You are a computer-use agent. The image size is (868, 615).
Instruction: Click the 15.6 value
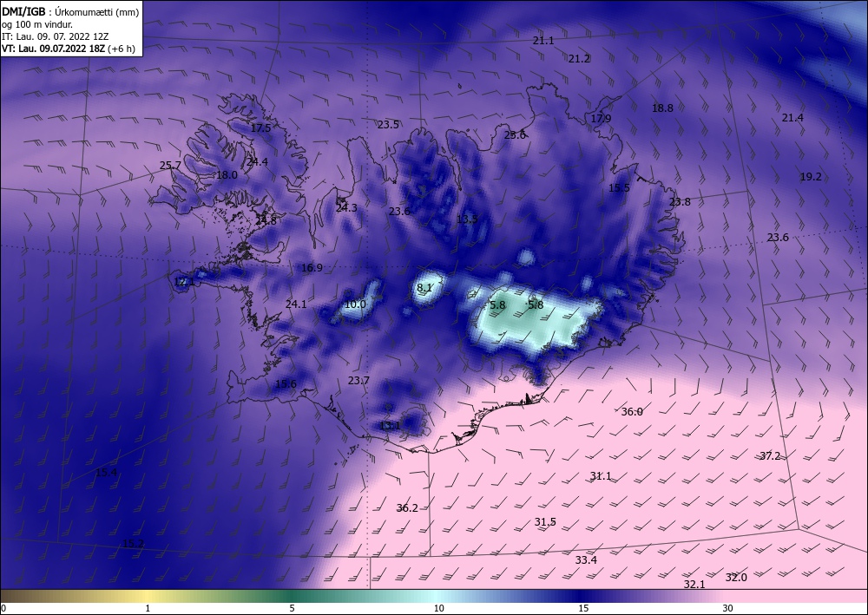[x=286, y=384]
